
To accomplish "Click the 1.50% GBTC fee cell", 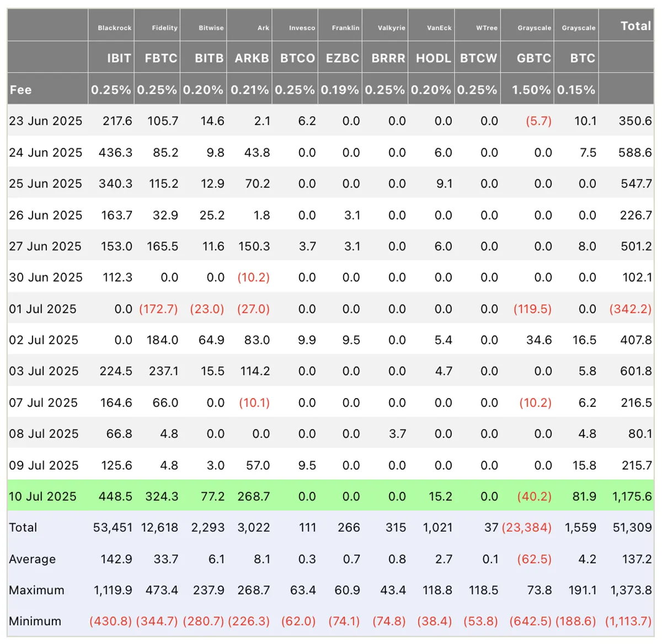I will coord(531,90).
